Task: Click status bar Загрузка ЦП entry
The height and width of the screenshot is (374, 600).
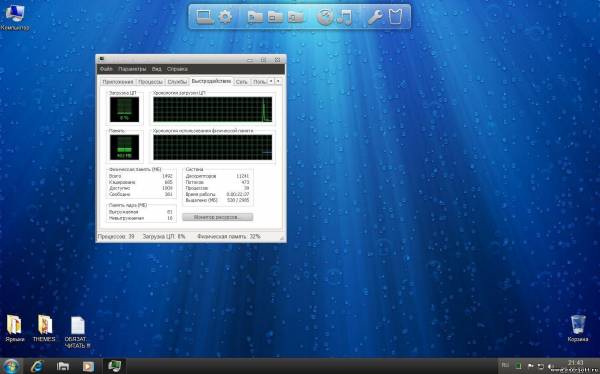Action: [x=164, y=237]
